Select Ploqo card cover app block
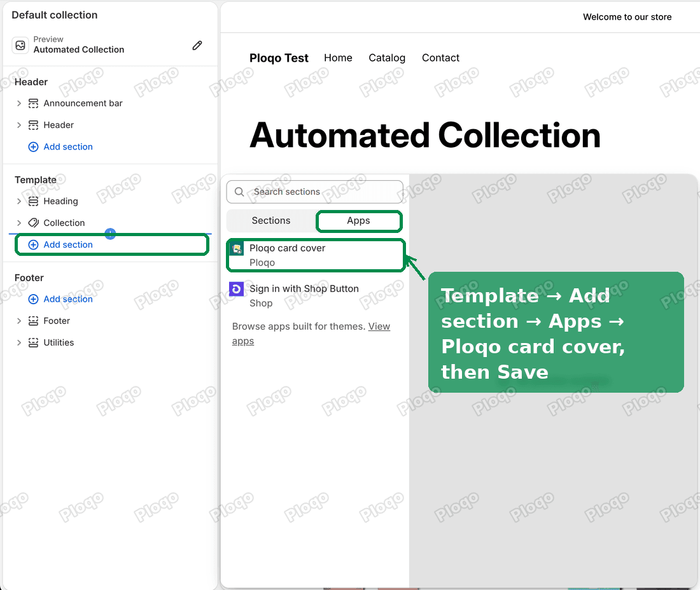The width and height of the screenshot is (700, 590). 316,255
